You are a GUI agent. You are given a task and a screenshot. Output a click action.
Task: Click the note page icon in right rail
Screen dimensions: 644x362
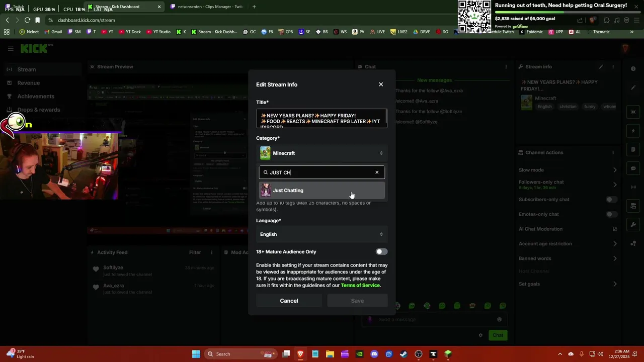coord(633,150)
